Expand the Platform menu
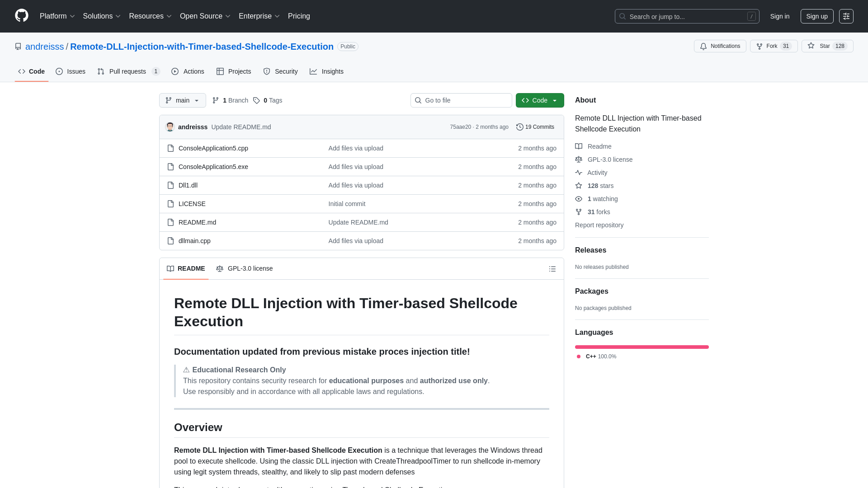 click(x=57, y=16)
